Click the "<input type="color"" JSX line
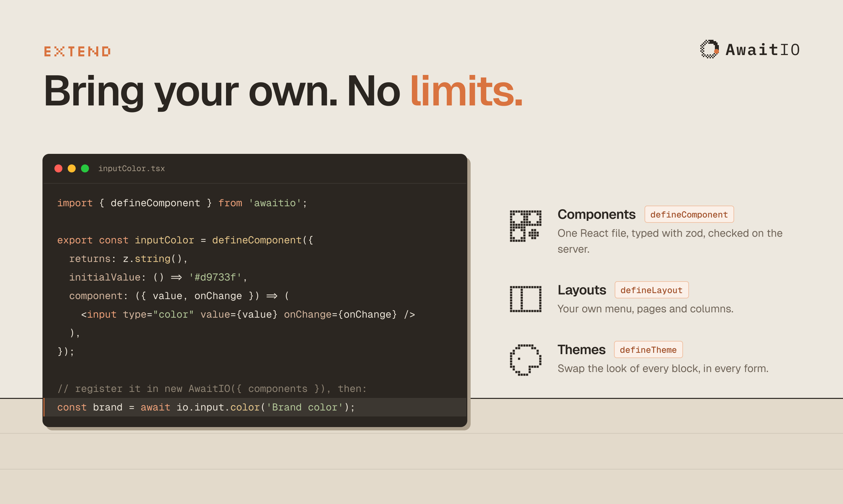 (248, 314)
